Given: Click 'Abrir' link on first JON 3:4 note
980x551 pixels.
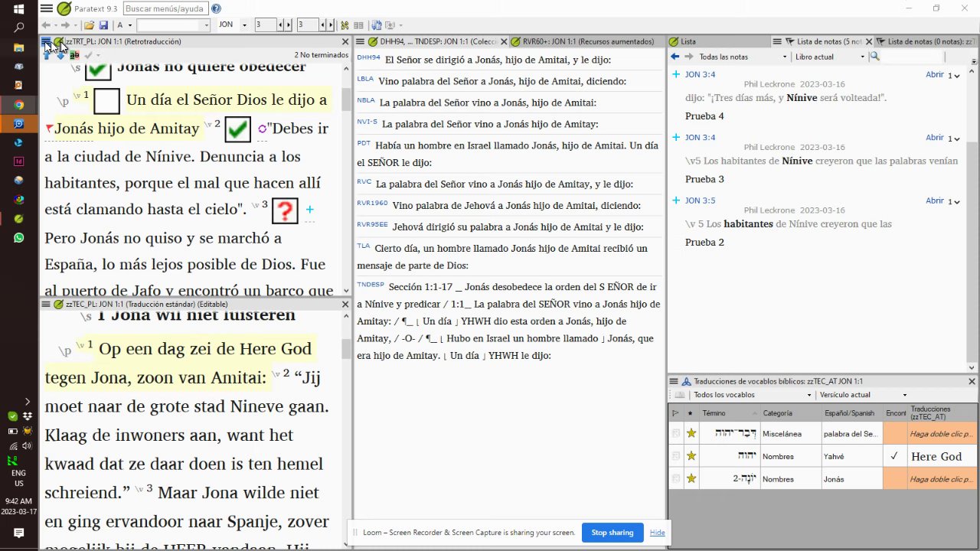Looking at the screenshot, I should click(934, 74).
